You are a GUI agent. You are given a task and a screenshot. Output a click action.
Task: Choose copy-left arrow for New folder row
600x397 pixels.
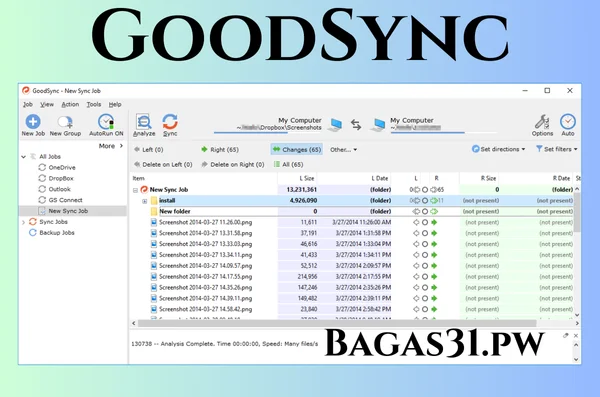pos(416,211)
